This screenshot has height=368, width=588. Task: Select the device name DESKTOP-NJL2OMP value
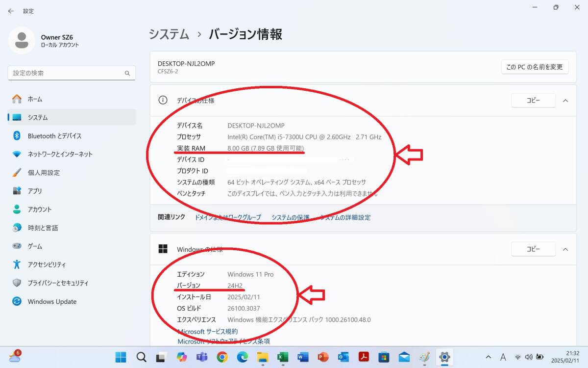tap(256, 126)
